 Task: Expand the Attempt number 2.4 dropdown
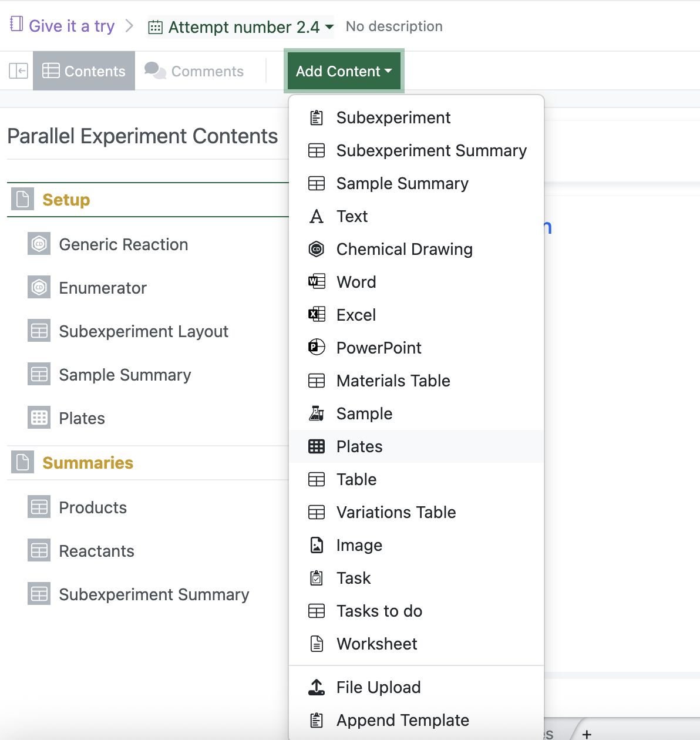(241, 27)
